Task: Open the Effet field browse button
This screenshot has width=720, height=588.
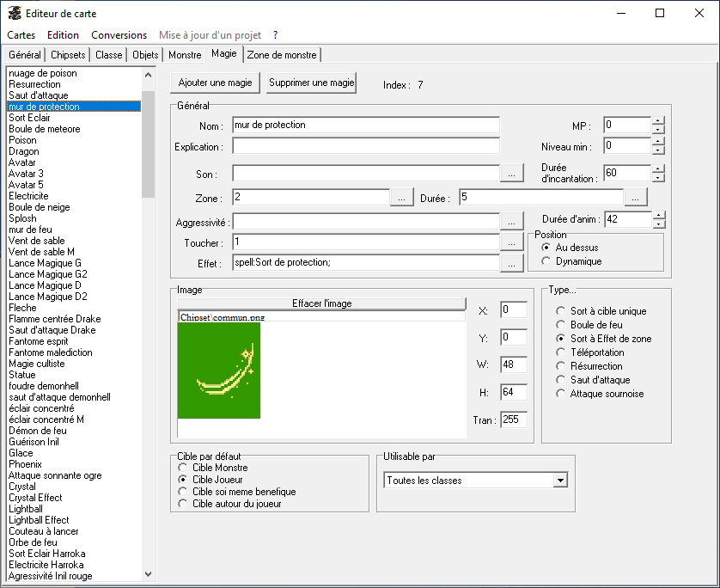Action: (511, 264)
